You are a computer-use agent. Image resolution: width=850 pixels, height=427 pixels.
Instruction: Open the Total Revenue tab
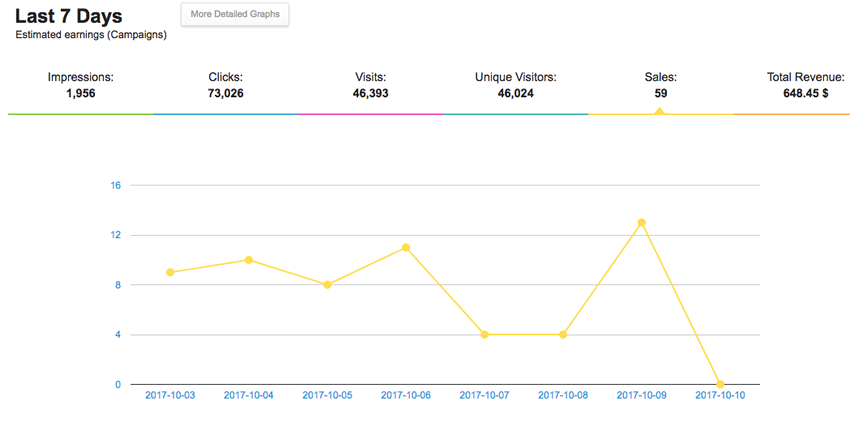[x=806, y=85]
